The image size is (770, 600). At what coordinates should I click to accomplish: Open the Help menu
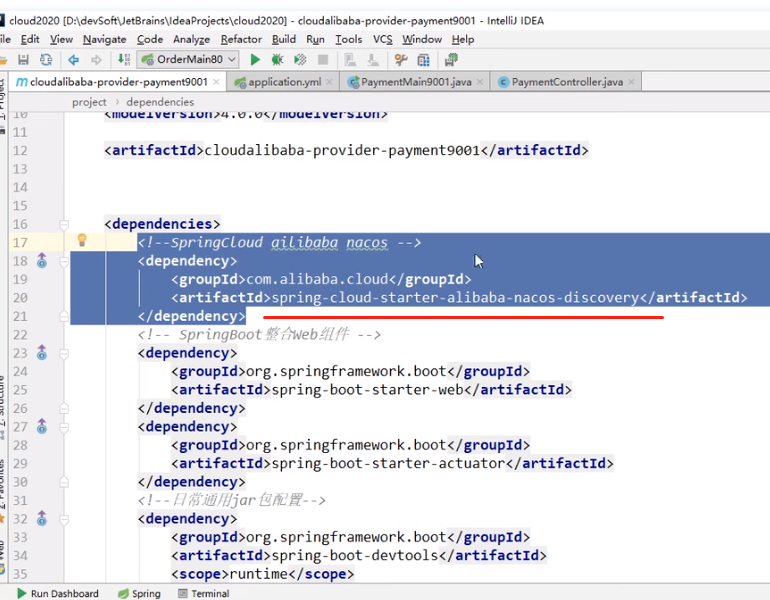click(x=463, y=39)
